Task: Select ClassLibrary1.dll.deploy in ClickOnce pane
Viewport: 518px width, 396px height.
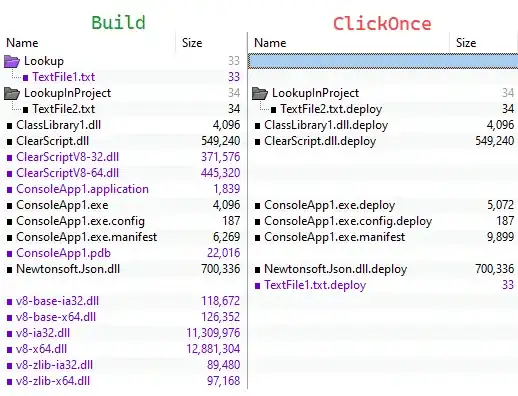Action: [x=326, y=125]
